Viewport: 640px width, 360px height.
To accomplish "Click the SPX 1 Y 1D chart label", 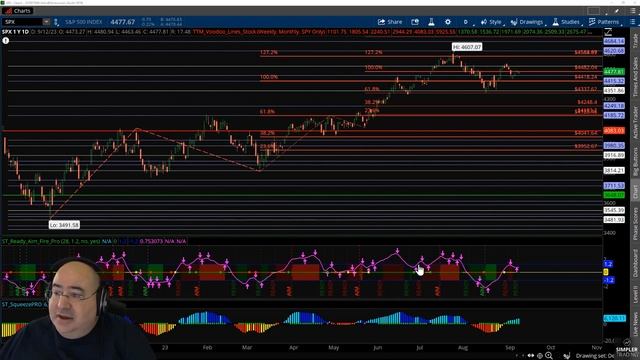I will coord(16,31).
